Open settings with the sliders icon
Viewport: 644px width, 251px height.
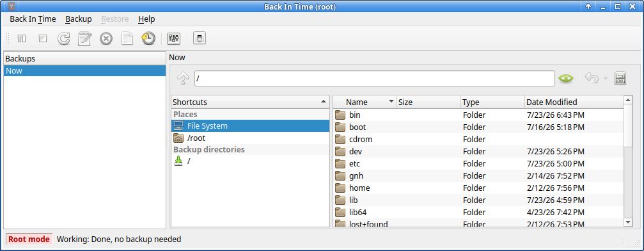pos(174,38)
